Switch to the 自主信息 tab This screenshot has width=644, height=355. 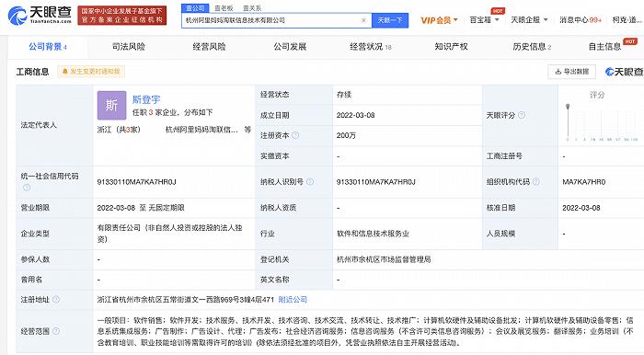coord(604,47)
